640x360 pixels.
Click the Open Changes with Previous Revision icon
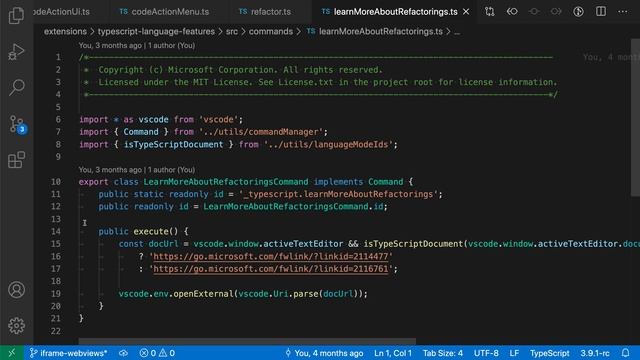(x=512, y=11)
